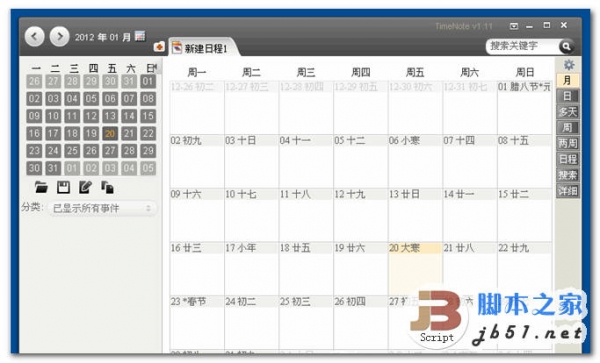The height and width of the screenshot is (363, 600).
Task: Click the 2012 年 01 月 label
Action: [103, 37]
